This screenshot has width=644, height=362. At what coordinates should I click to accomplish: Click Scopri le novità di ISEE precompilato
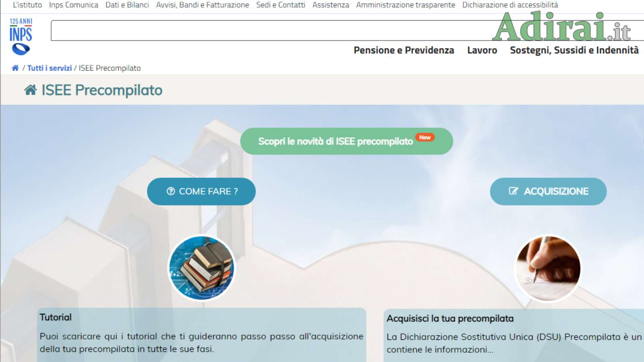[347, 141]
